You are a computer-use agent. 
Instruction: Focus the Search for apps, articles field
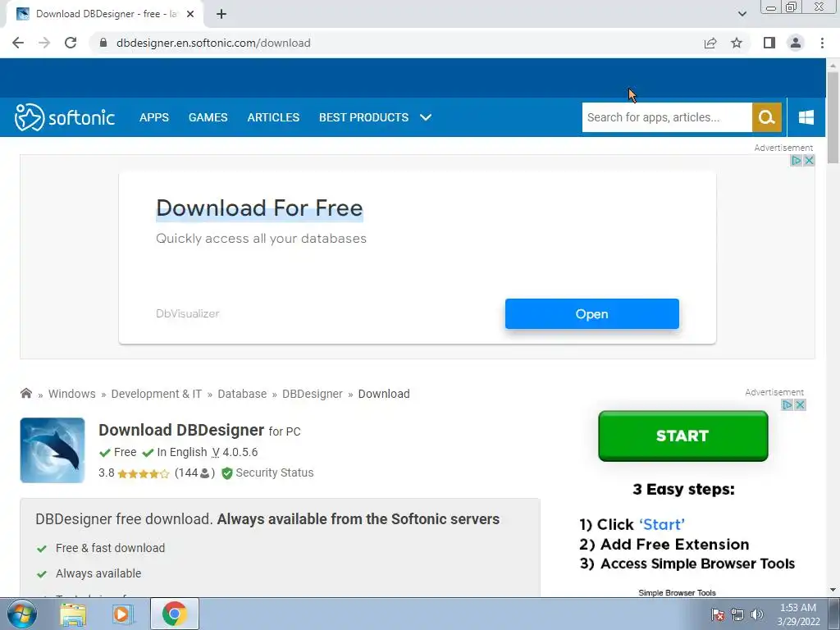click(667, 117)
